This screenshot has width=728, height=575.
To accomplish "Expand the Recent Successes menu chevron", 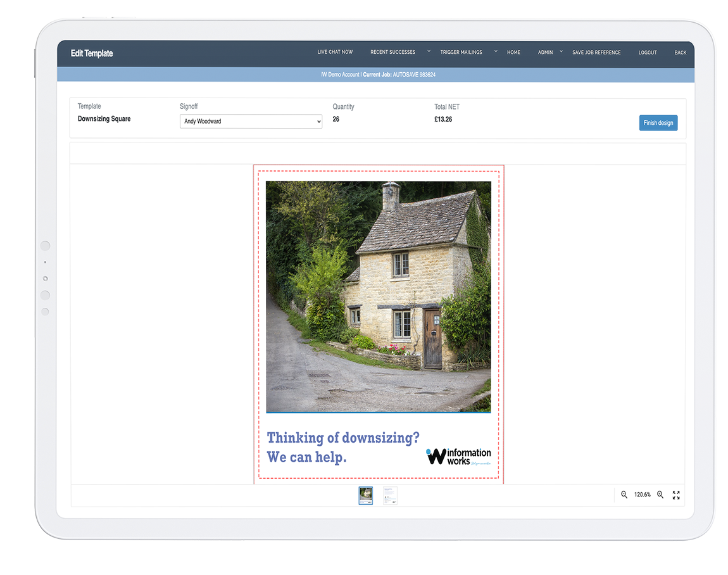I will point(429,51).
